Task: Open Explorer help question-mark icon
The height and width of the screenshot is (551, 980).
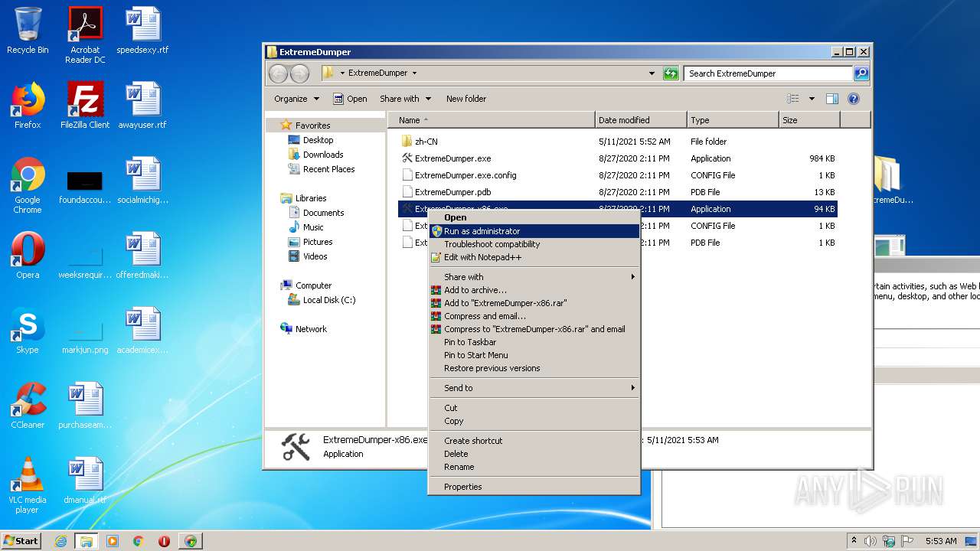Action: click(854, 99)
